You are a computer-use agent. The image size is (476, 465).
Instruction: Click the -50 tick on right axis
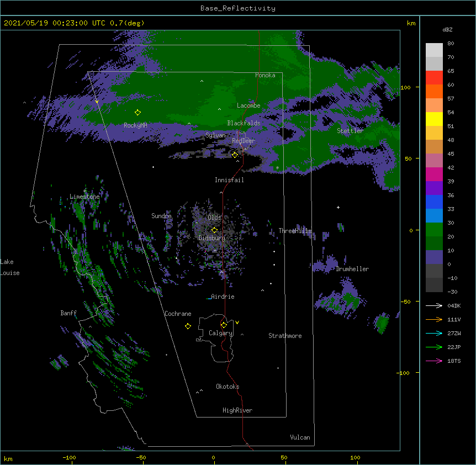[x=405, y=302]
